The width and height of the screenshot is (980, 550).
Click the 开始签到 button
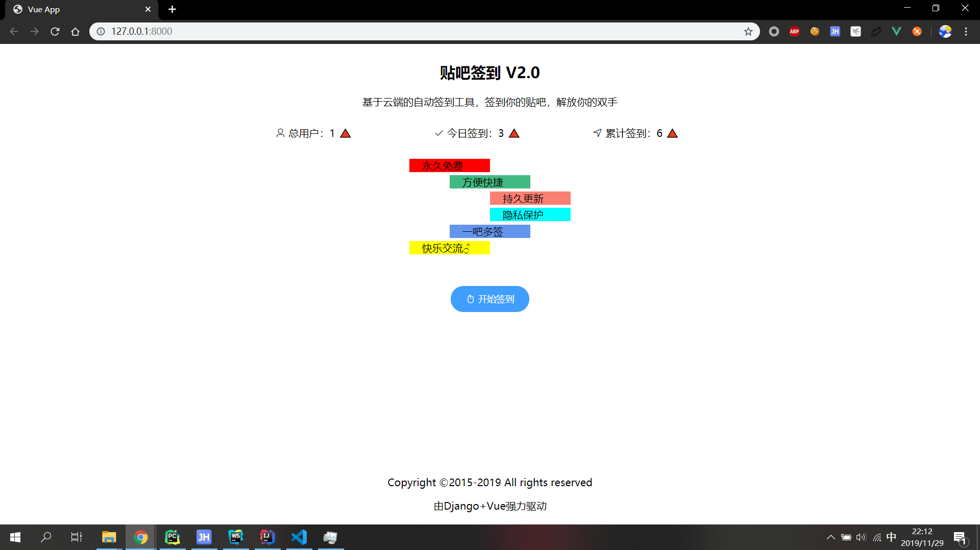point(489,299)
